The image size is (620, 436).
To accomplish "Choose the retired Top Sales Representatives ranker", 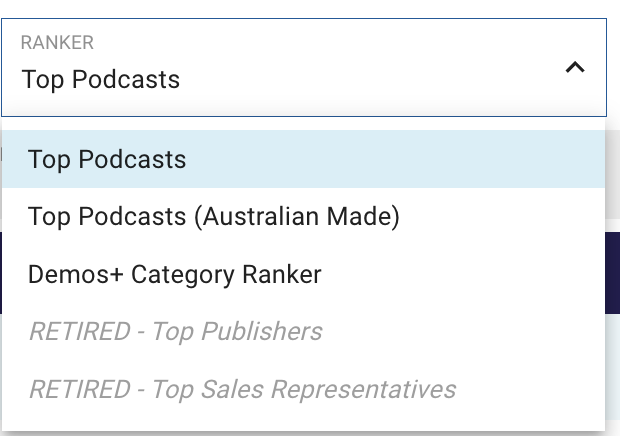I will click(x=242, y=389).
